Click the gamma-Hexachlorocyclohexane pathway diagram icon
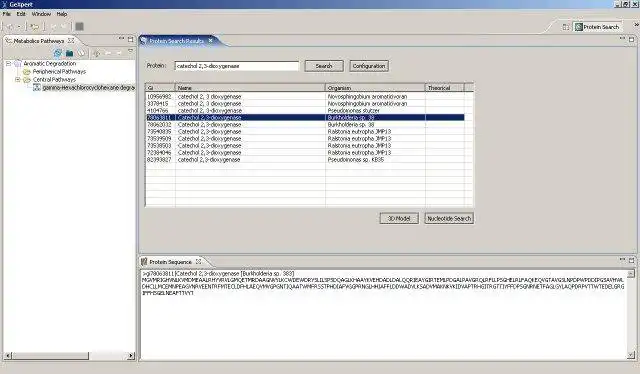The height and width of the screenshot is (374, 640). pos(36,87)
